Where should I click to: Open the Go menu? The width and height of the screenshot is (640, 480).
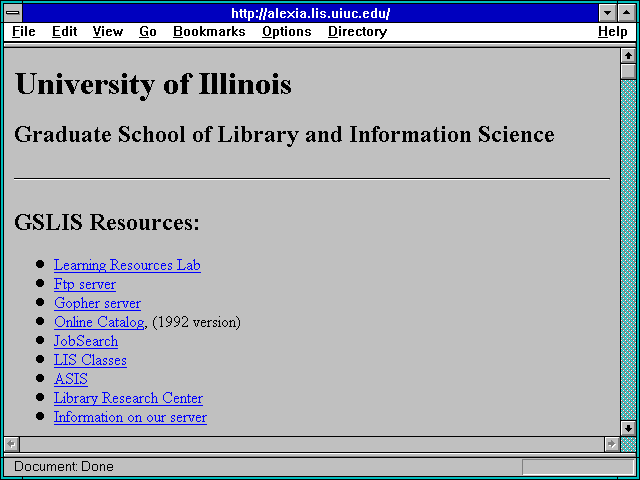pos(148,32)
